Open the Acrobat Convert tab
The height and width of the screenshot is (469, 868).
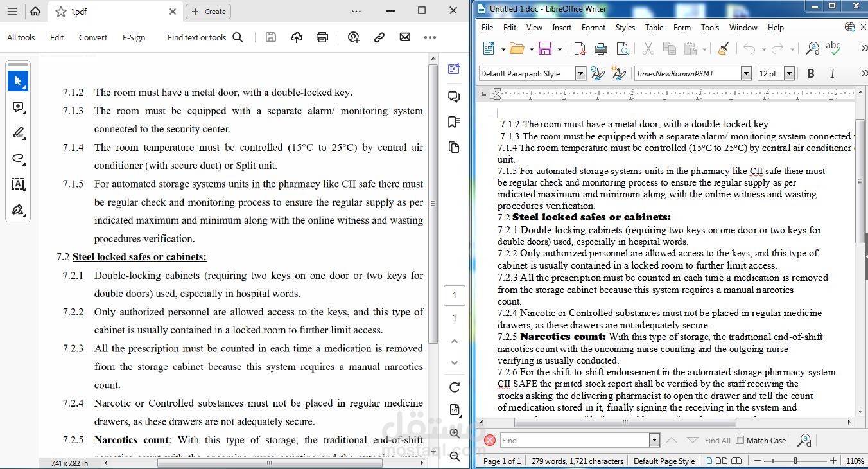(x=93, y=38)
